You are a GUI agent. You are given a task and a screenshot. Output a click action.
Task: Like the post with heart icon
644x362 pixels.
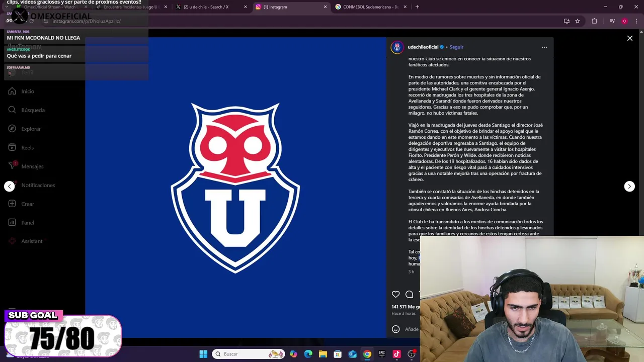click(x=396, y=295)
